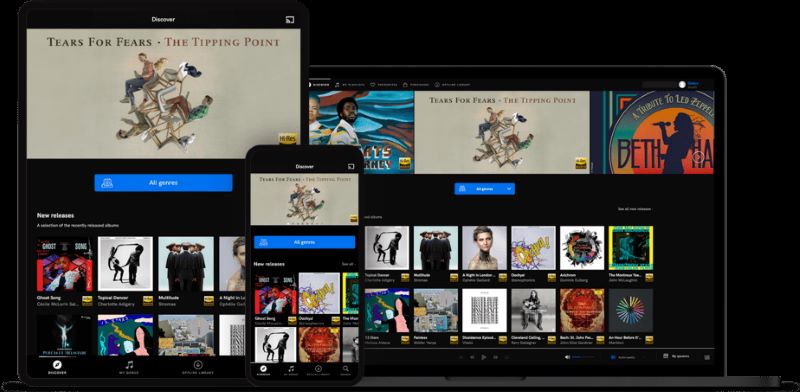This screenshot has width=800, height=392.
Task: Click the play button on laptop player
Action: pos(484,357)
